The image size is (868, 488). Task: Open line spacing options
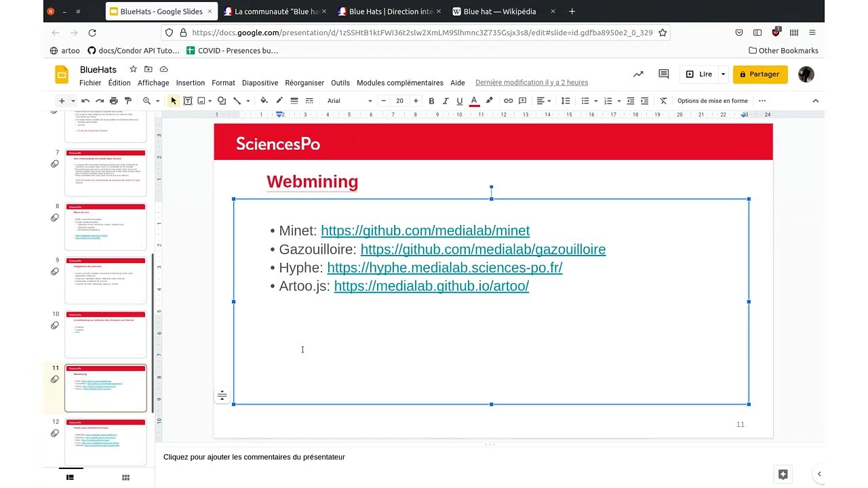(x=566, y=101)
